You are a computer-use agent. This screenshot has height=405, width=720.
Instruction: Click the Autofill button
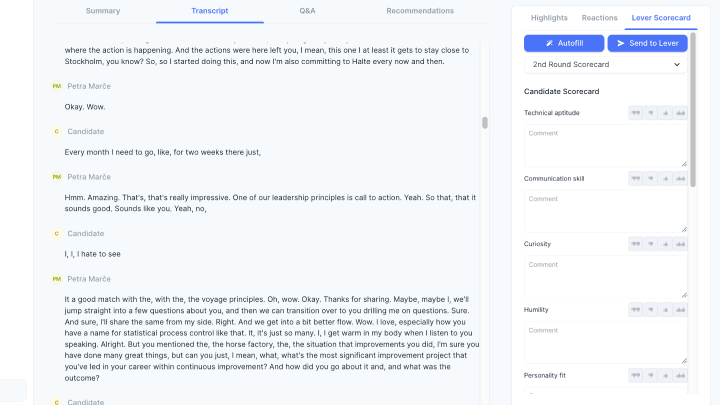pos(564,43)
